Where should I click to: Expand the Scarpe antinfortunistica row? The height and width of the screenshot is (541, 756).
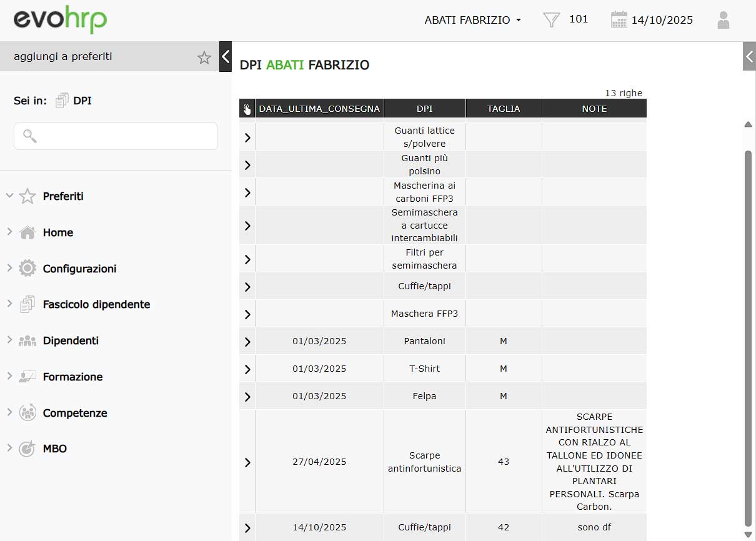247,462
